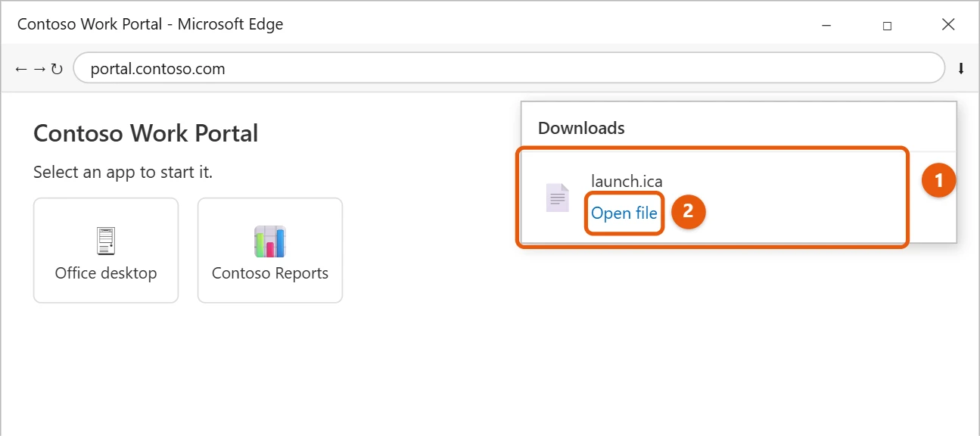The image size is (980, 436).
Task: Open the downloads arrow icon in toolbar
Action: pyautogui.click(x=961, y=69)
